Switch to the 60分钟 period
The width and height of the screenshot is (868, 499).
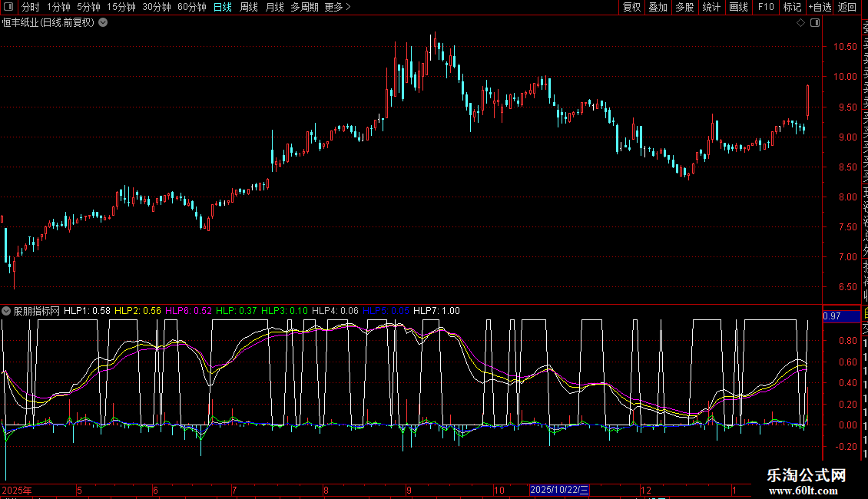coord(191,7)
